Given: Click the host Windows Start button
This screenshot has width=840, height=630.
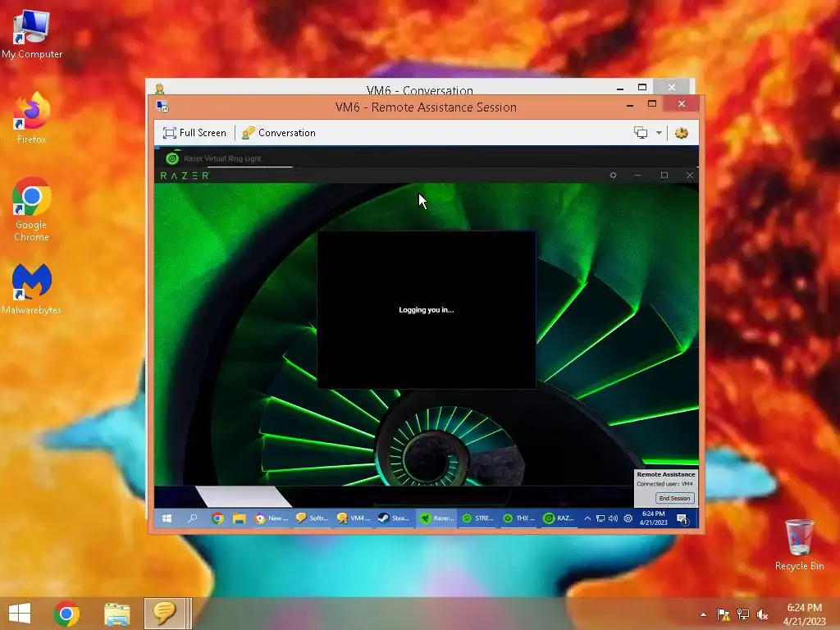Looking at the screenshot, I should coord(20,614).
